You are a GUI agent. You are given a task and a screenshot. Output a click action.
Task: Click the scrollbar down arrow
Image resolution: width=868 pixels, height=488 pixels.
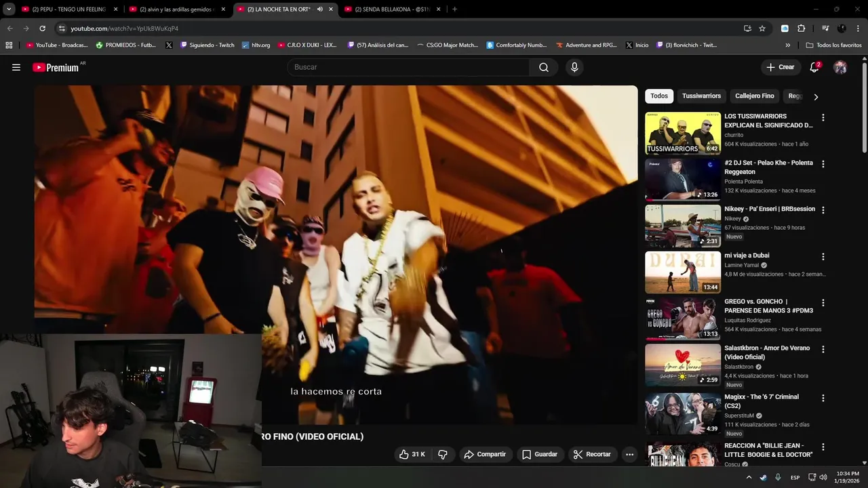tap(865, 463)
